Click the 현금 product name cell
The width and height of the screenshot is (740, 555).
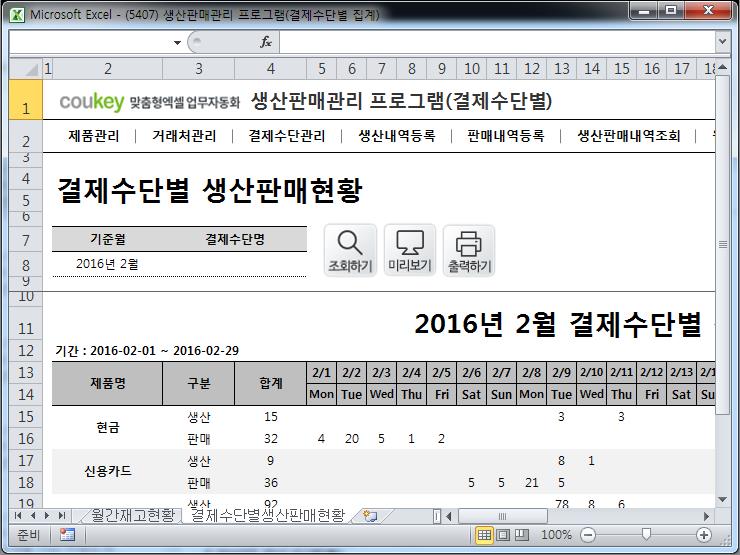pos(108,428)
